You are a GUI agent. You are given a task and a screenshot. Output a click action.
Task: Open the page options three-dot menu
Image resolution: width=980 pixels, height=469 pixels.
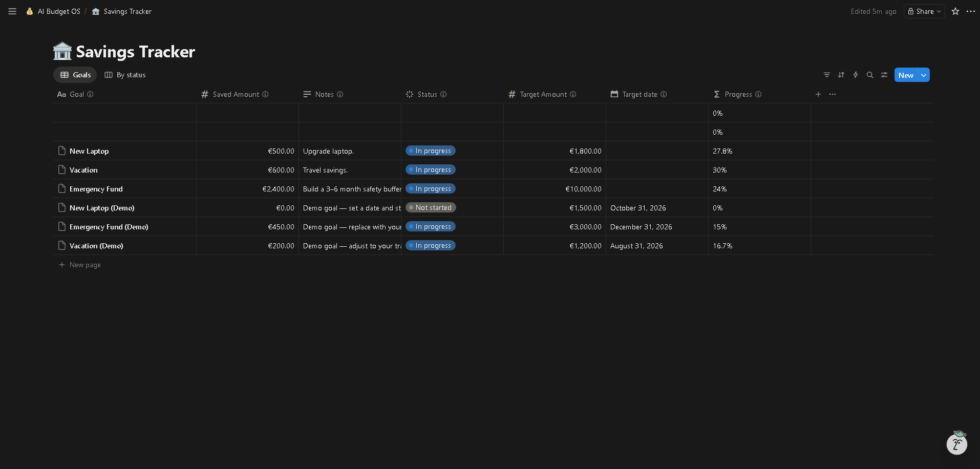coord(970,11)
